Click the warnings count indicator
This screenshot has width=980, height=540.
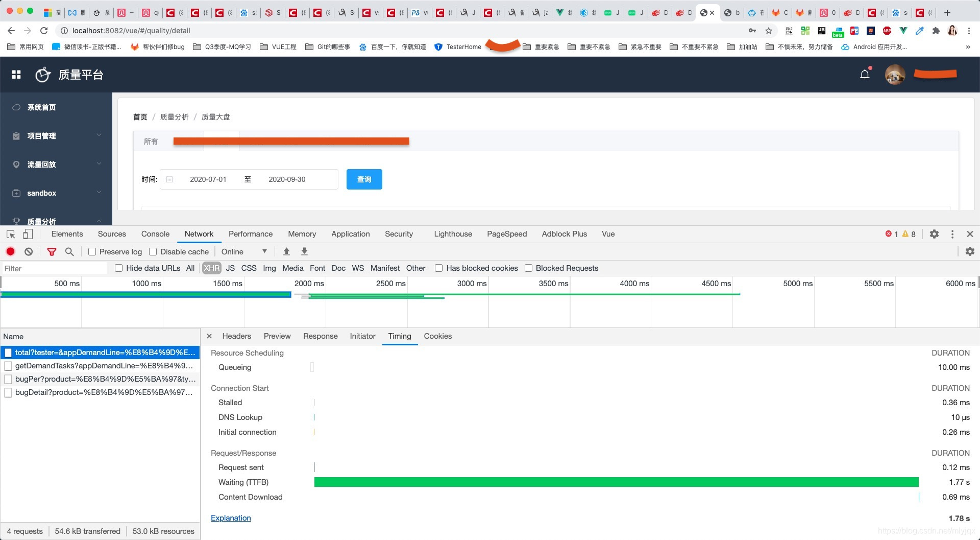click(x=909, y=234)
